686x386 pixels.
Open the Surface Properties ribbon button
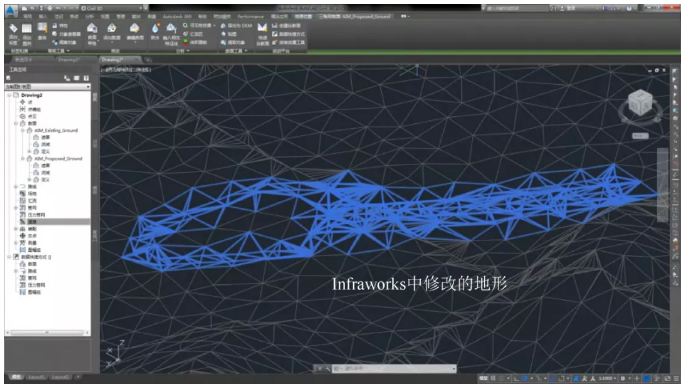click(x=92, y=34)
